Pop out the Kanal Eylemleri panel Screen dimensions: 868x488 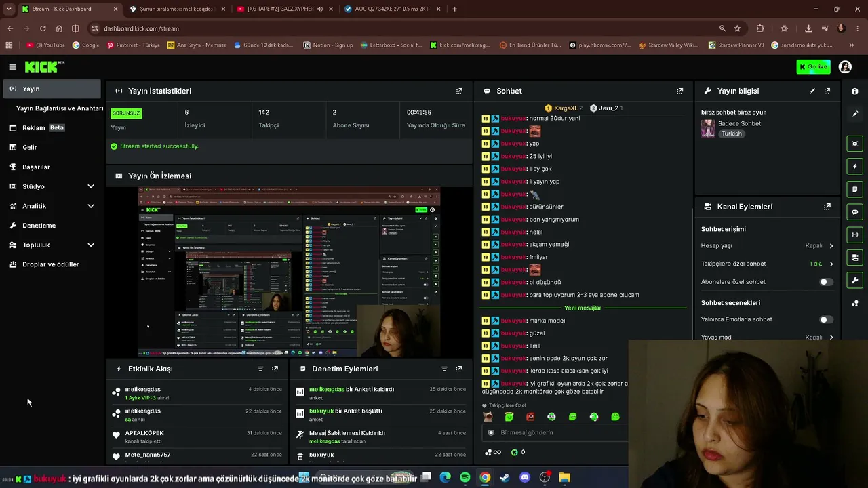pos(827,207)
